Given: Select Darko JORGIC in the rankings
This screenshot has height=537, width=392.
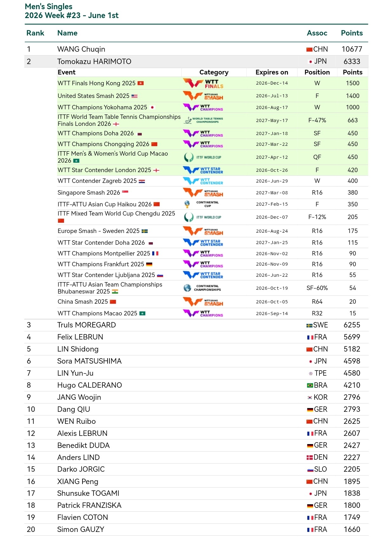Looking at the screenshot, I should click(196, 469).
